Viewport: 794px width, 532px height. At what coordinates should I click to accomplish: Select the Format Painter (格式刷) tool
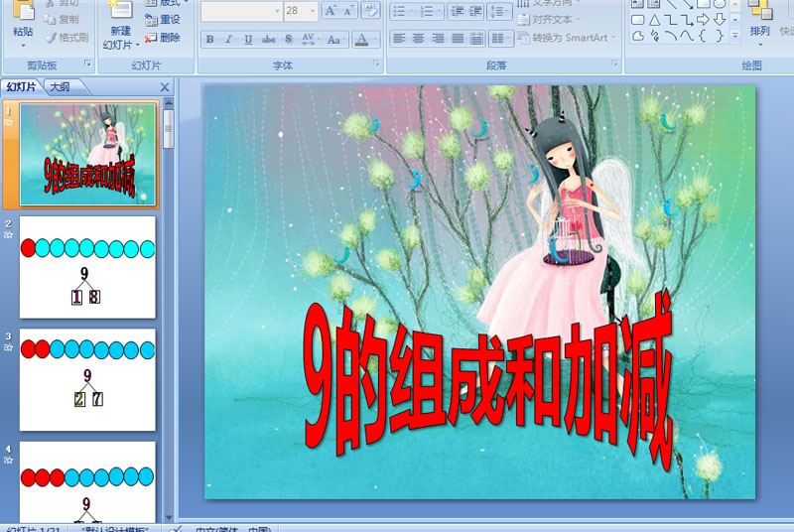click(66, 38)
